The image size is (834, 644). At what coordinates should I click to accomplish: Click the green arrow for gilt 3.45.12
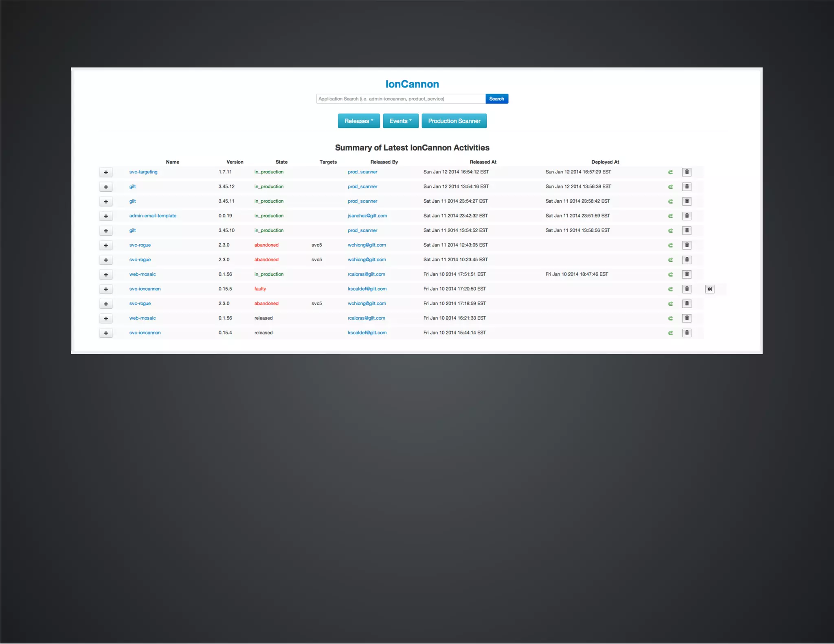pos(670,187)
